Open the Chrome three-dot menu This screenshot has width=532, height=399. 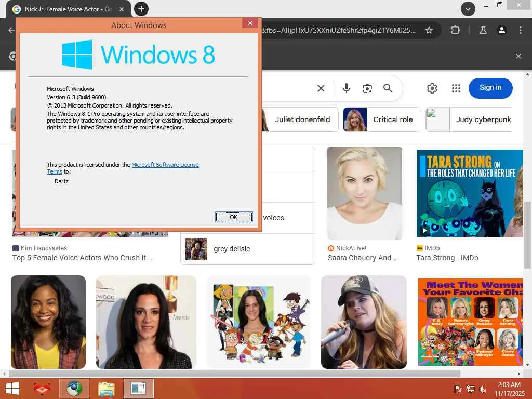521,30
